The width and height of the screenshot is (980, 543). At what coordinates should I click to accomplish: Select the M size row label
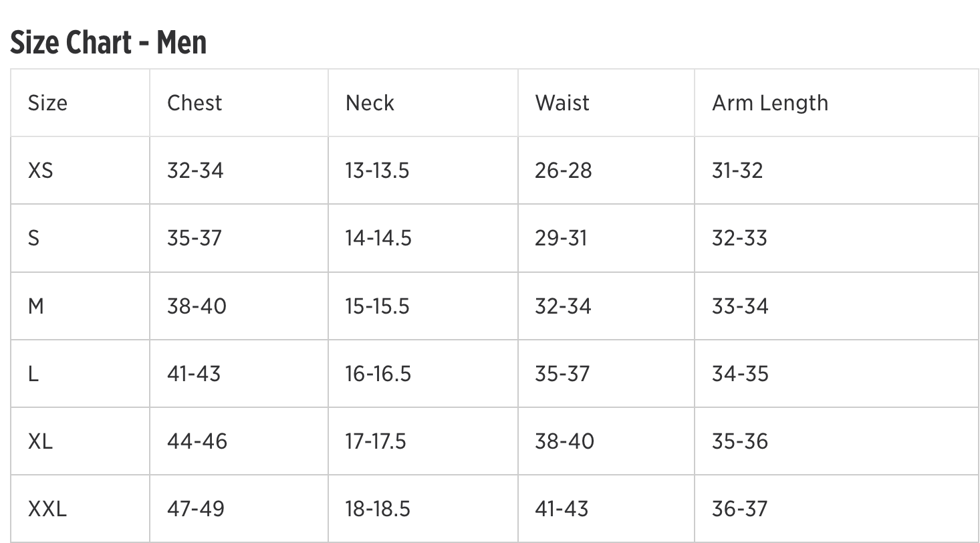click(x=36, y=306)
